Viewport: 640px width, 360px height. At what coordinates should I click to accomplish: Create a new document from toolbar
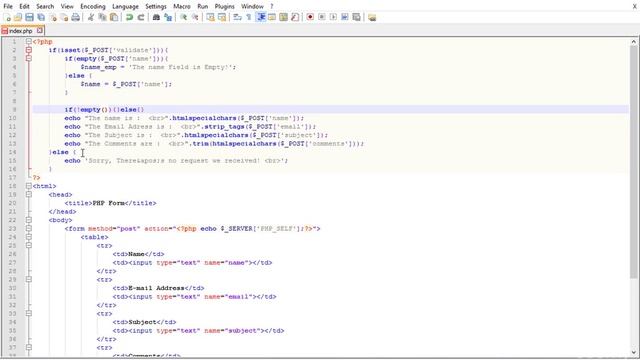tap(7, 17)
